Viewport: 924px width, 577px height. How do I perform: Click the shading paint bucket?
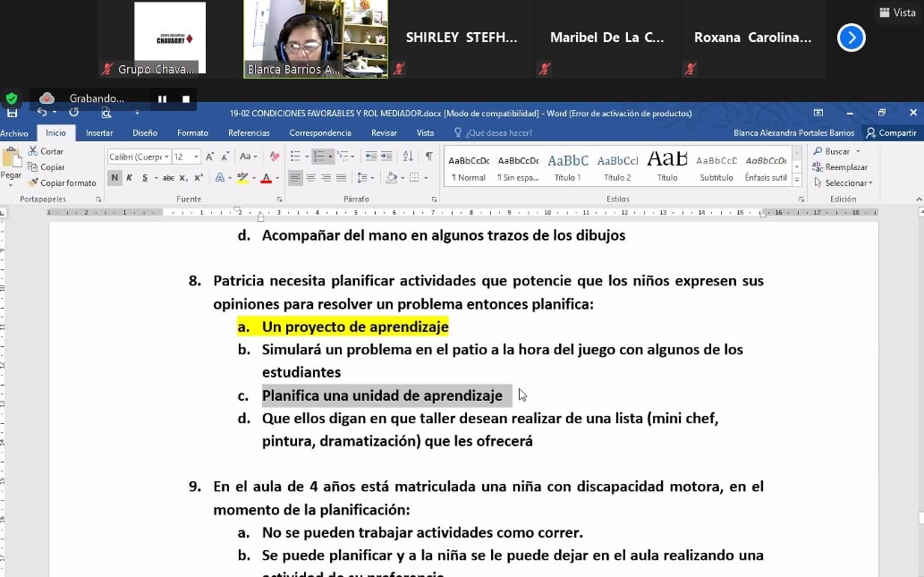coord(391,177)
